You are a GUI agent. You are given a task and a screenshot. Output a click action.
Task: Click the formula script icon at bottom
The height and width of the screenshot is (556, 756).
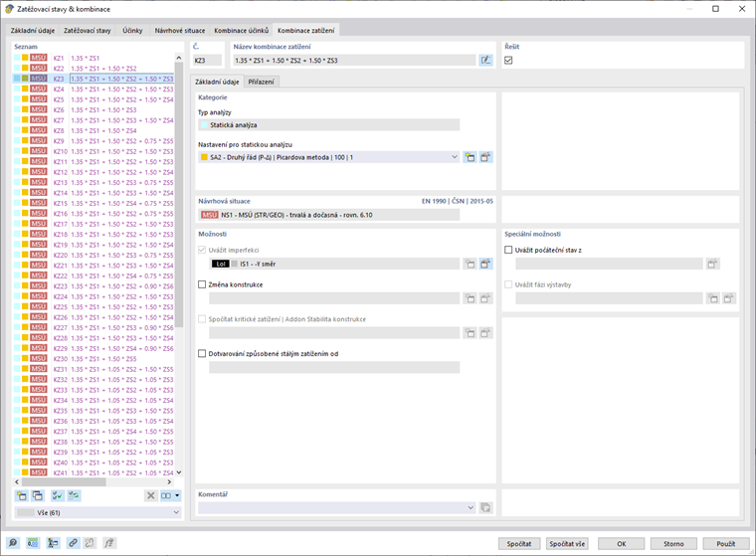tap(109, 543)
